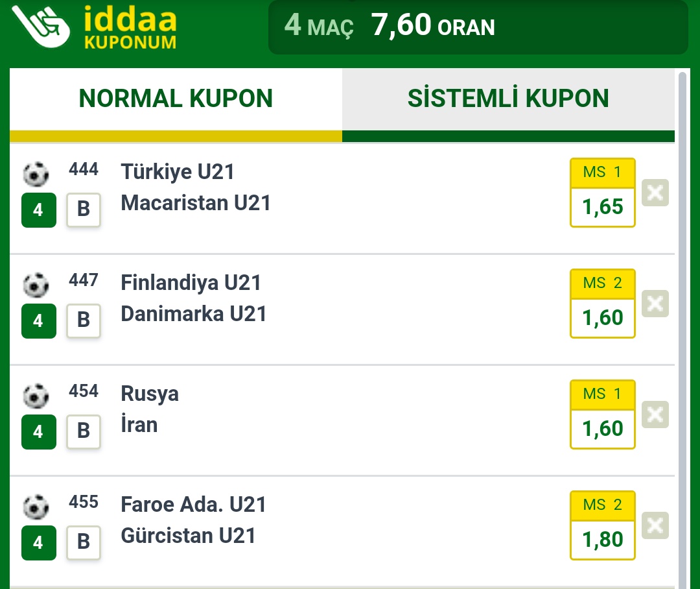Toggle the B banko box for Rusya match

84,431
